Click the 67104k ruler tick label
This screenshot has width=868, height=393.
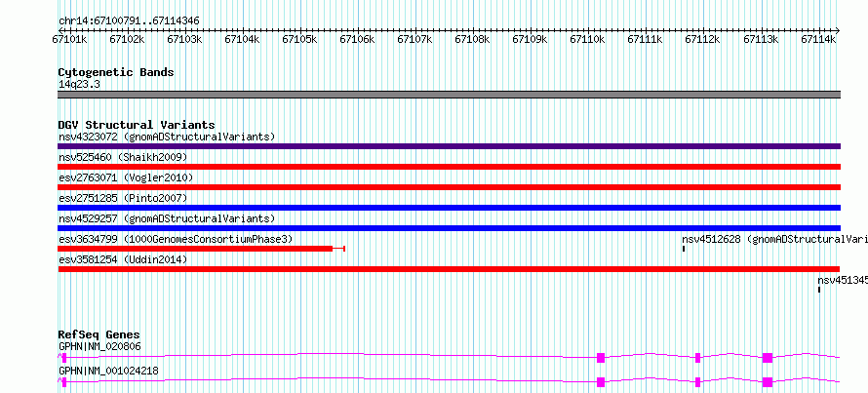point(243,39)
